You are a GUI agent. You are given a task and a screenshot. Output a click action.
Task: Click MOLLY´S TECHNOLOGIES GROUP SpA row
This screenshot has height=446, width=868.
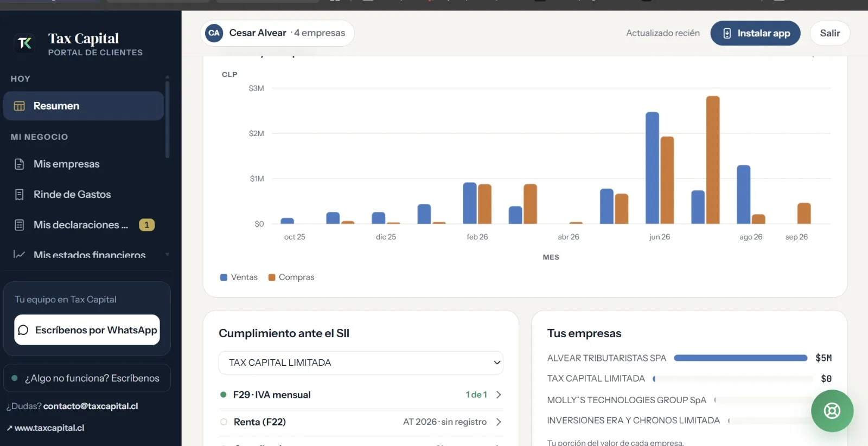click(x=689, y=400)
